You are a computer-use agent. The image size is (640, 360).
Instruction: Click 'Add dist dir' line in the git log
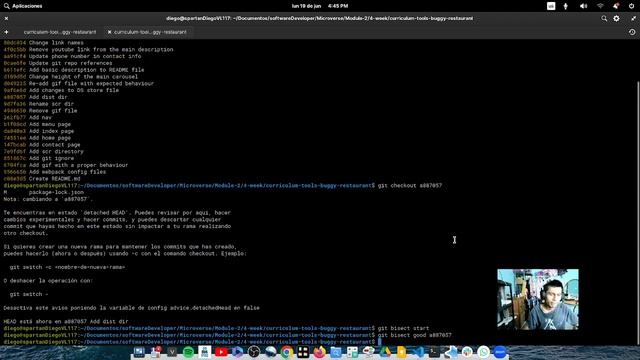(36, 97)
